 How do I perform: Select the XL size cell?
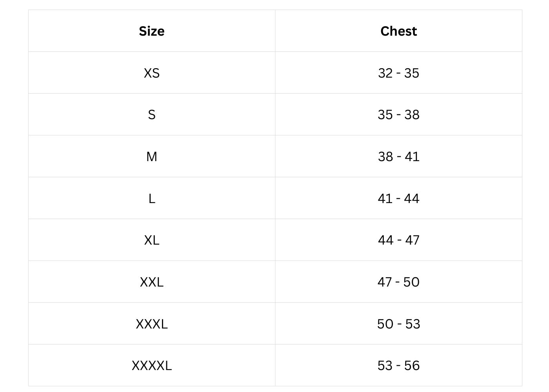(x=152, y=240)
